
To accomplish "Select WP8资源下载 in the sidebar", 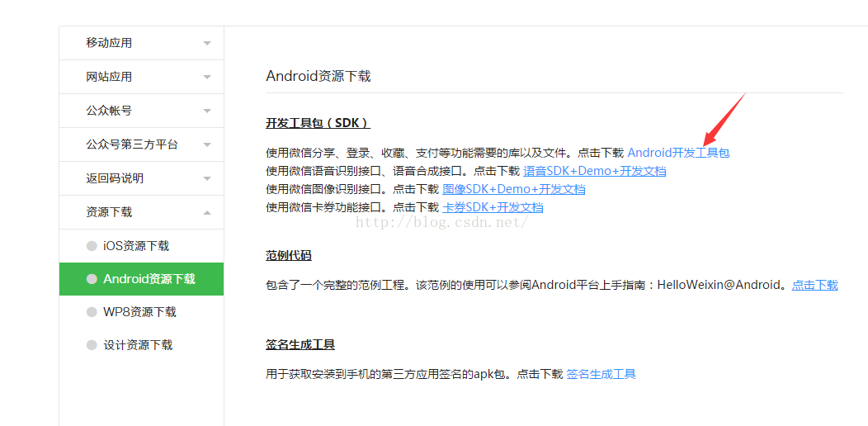I will point(142,312).
